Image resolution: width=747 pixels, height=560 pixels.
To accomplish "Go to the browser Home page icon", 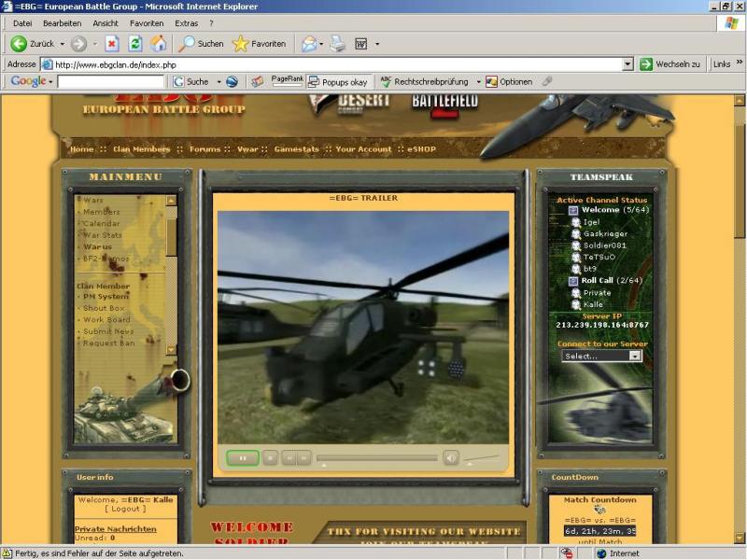I will tap(159, 44).
